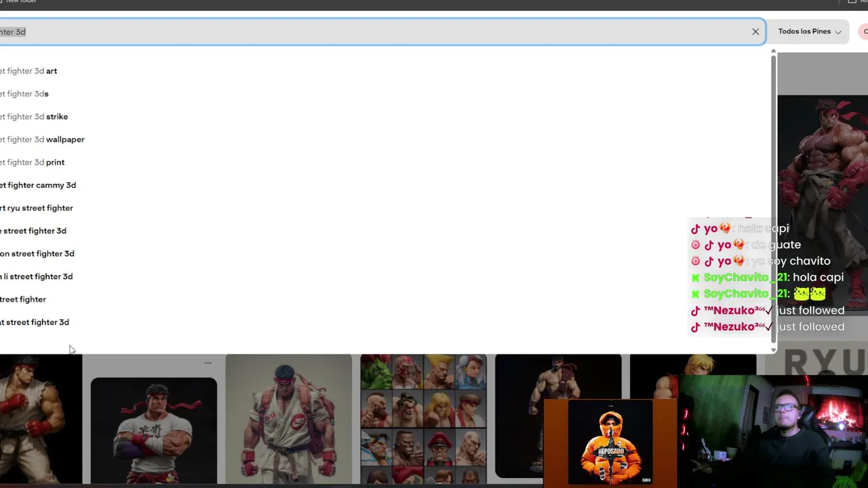This screenshot has width=868, height=488.
Task: Click the orange hoodie Reposado album overlay
Action: click(610, 442)
